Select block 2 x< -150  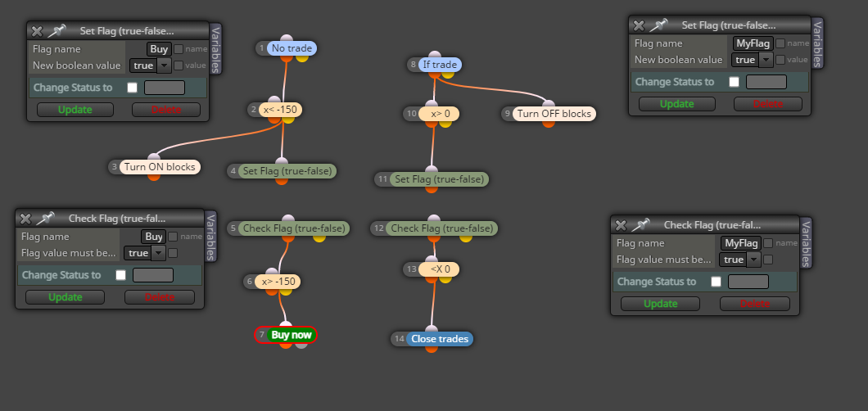coord(280,110)
